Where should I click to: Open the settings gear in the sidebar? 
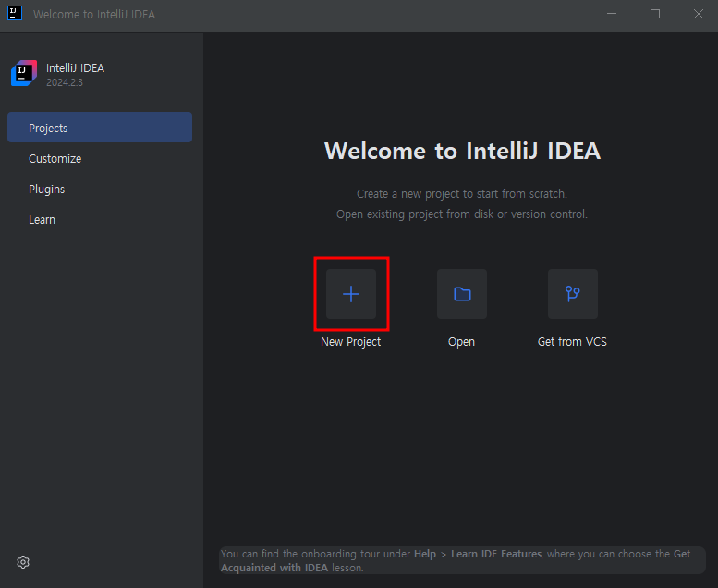point(23,562)
